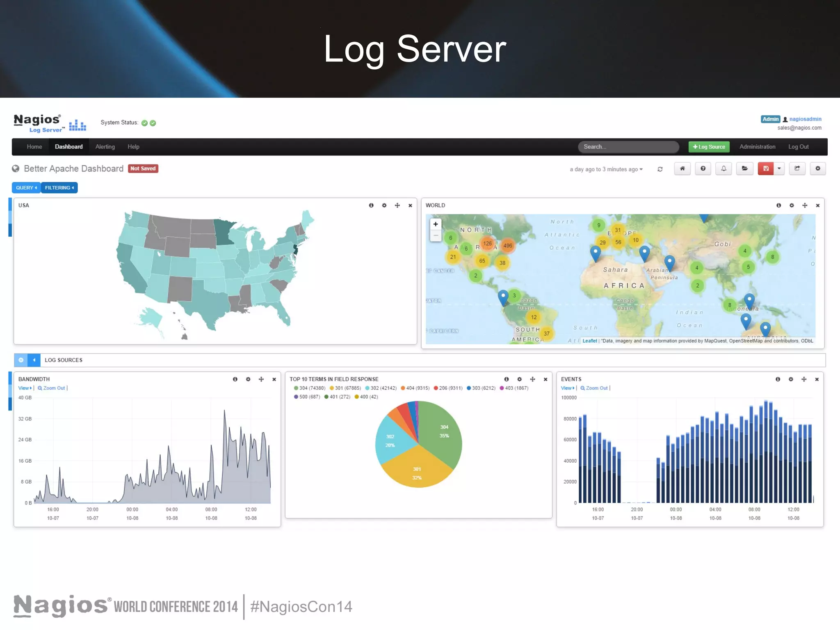Screen dimensions: 840x630
Task: Toggle the 303 (6212) legend entry
Action: 481,388
